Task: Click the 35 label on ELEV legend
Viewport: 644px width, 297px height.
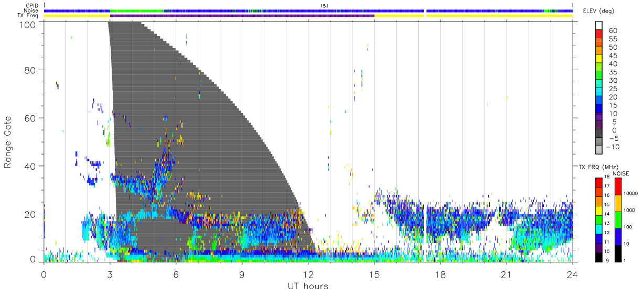Action: tap(614, 72)
